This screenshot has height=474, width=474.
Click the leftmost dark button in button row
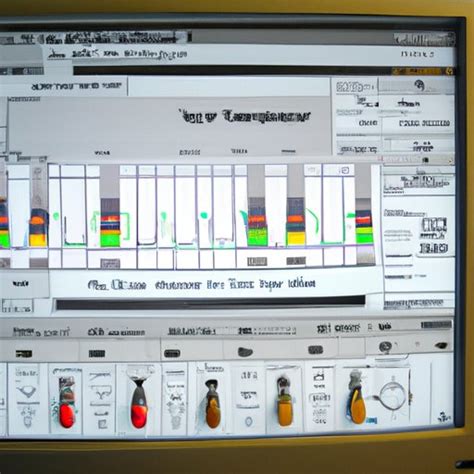pyautogui.click(x=24, y=354)
